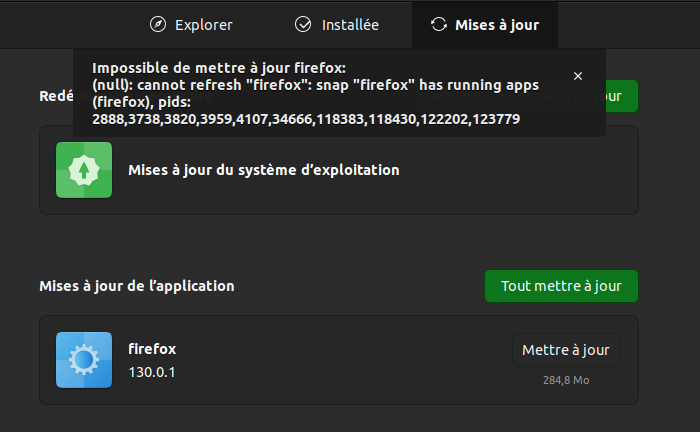Click the error message listing firefox pids
This screenshot has width=700, height=432.
point(315,93)
